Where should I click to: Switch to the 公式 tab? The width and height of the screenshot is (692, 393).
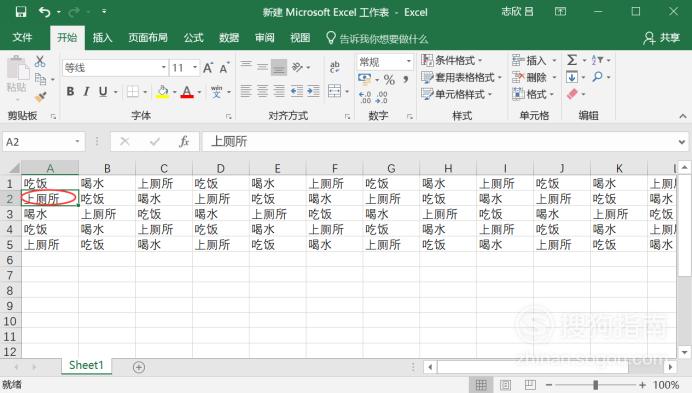coord(193,38)
